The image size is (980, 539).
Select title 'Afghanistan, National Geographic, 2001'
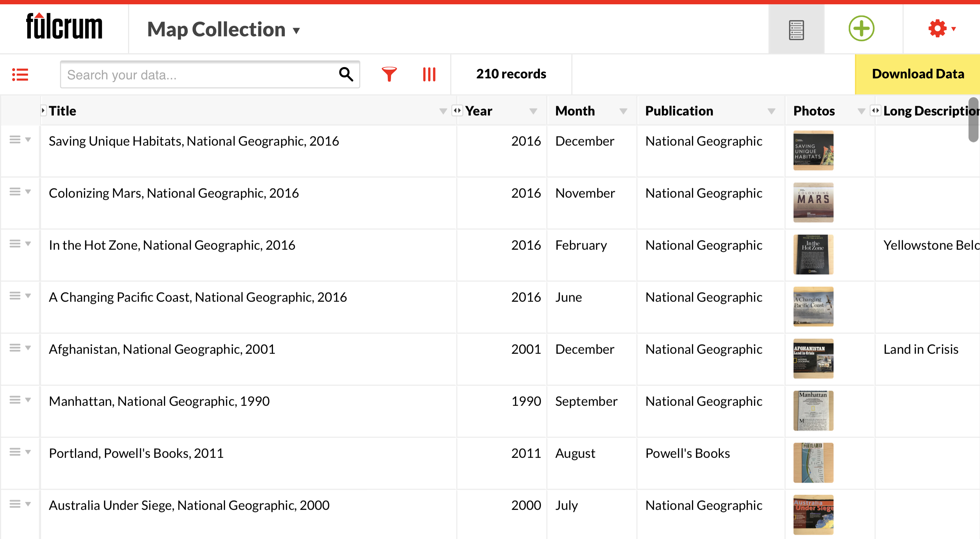pyautogui.click(x=162, y=350)
